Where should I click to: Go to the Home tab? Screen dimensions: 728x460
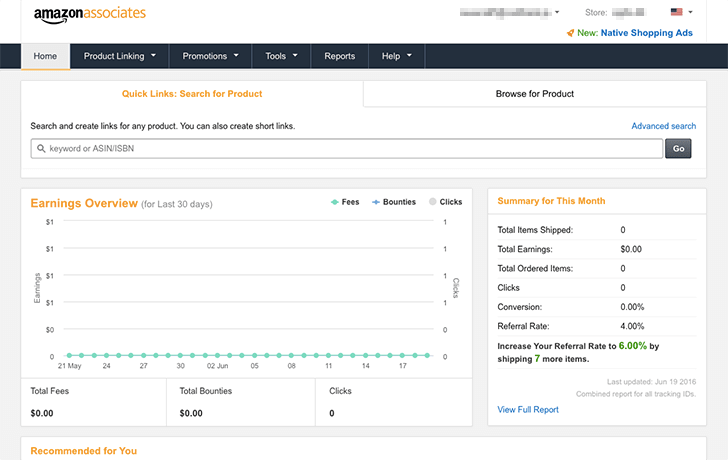[45, 56]
